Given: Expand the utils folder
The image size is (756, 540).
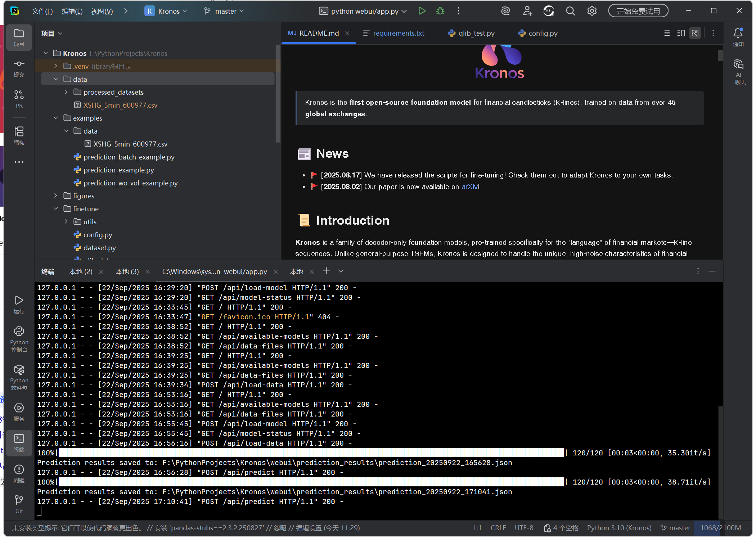Looking at the screenshot, I should [66, 222].
